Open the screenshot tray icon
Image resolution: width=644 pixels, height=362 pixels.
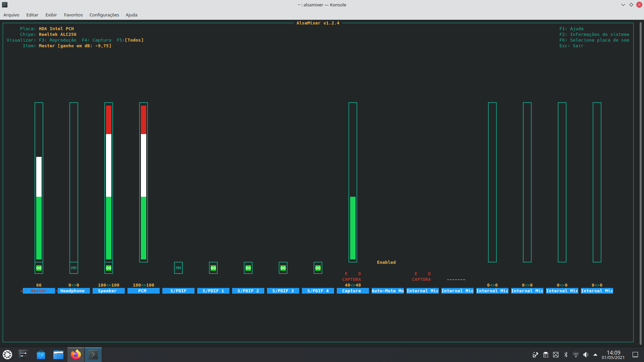click(556, 355)
